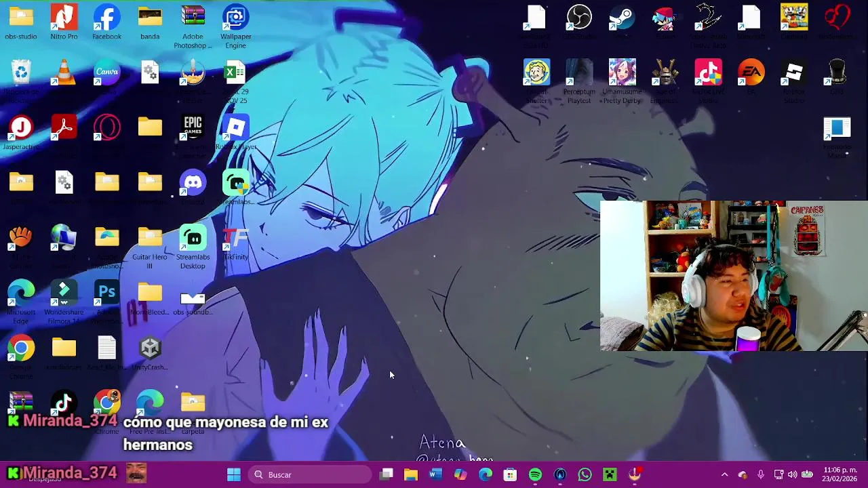The width and height of the screenshot is (868, 488).
Task: Launch the Wallpaper Engine shortcut
Action: point(235,18)
